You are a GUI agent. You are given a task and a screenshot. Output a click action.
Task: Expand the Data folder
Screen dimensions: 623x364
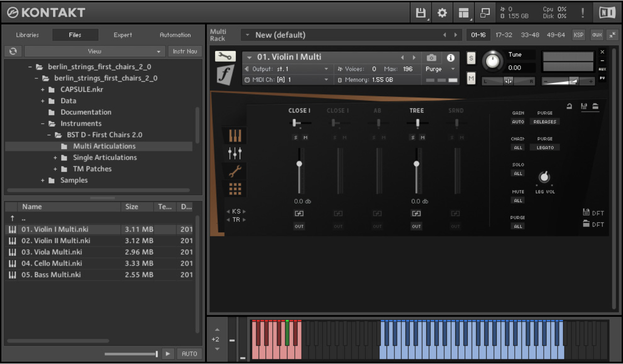[x=43, y=101]
